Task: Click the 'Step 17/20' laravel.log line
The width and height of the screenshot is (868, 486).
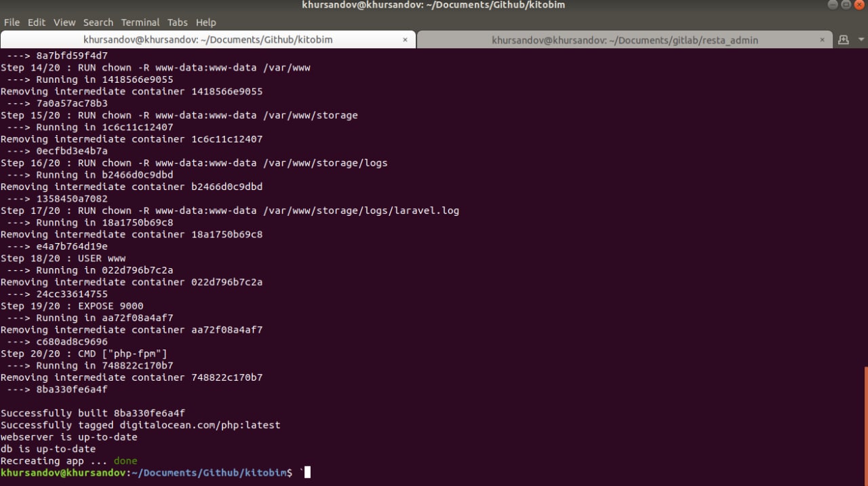Action: tap(230, 210)
